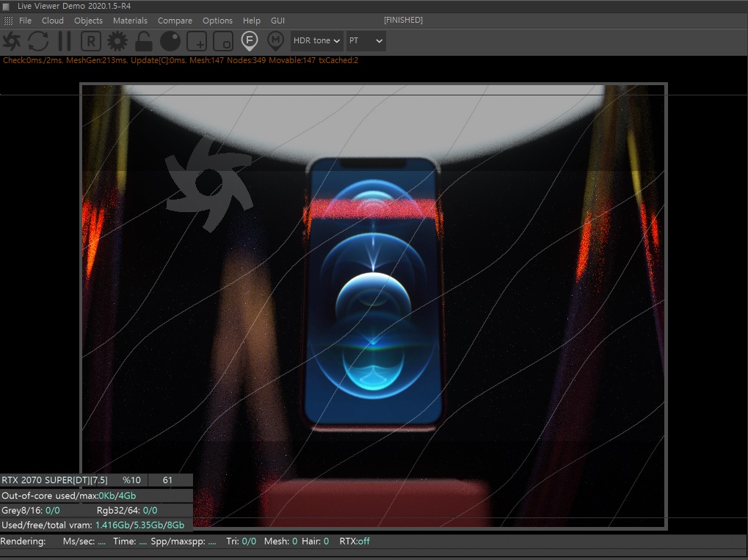Viewport: 748px width, 560px height.
Task: Click the RTX 2070 SUPER[DT][7.5] GPU label
Action: click(x=54, y=480)
